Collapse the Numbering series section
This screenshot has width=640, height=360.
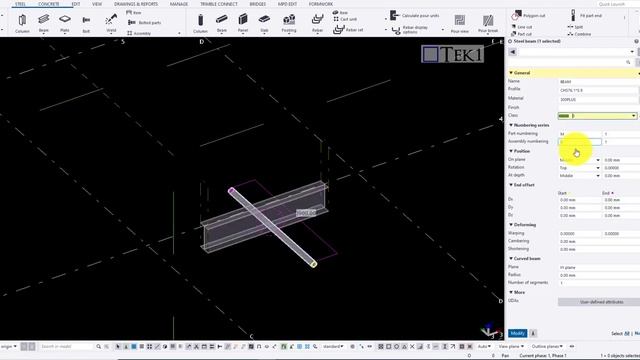click(x=511, y=125)
